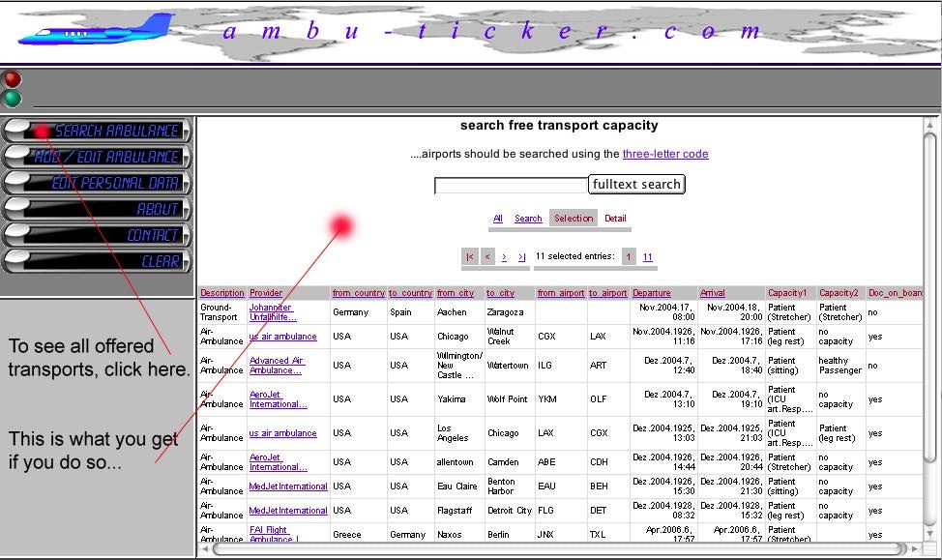
Task: Go to first page of entries
Action: [470, 257]
